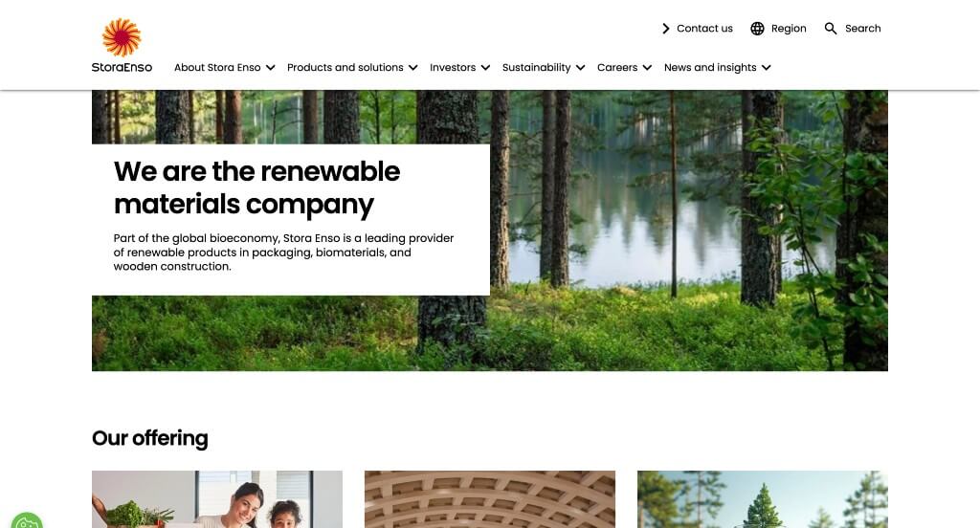Expand the News and insights chevron
Image resolution: width=980 pixels, height=528 pixels.
[767, 68]
